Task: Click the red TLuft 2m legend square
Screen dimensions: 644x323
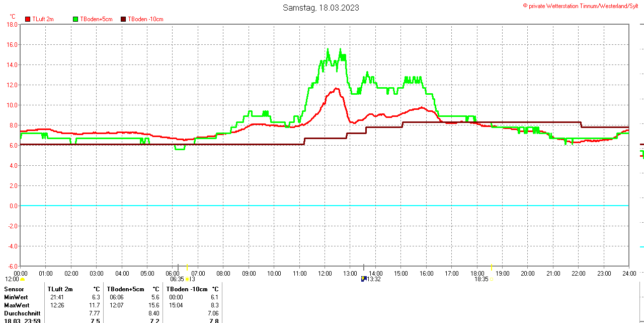Action: (x=28, y=19)
